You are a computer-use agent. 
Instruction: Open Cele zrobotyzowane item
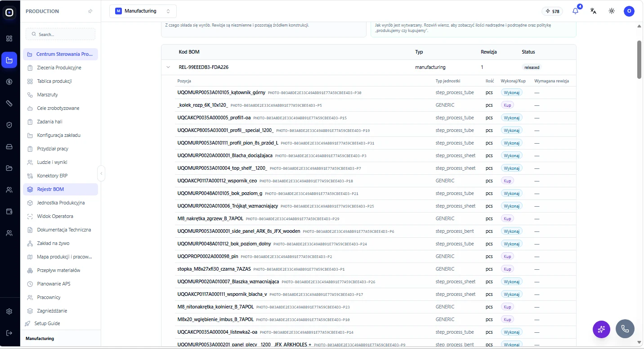point(60,109)
